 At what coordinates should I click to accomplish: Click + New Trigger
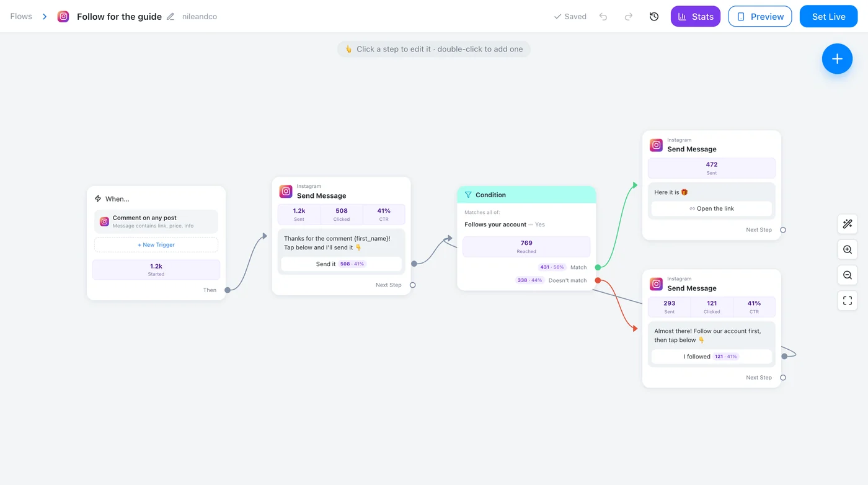coord(156,245)
